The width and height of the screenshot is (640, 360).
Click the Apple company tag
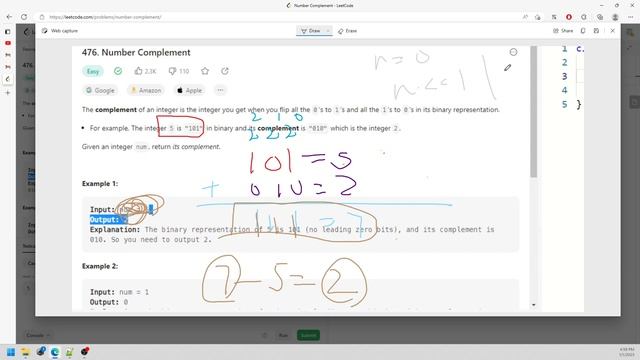(x=189, y=90)
